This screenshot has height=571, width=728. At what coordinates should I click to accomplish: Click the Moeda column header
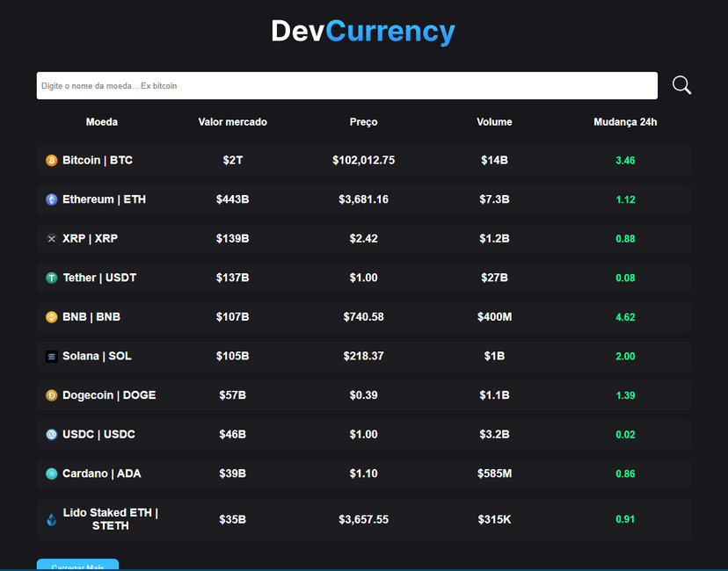[x=102, y=122]
